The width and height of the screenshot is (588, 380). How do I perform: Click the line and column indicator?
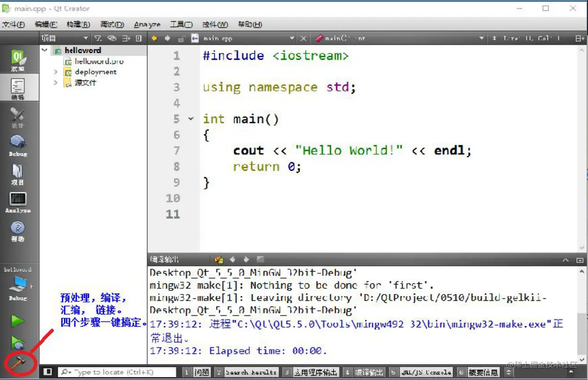(531, 38)
